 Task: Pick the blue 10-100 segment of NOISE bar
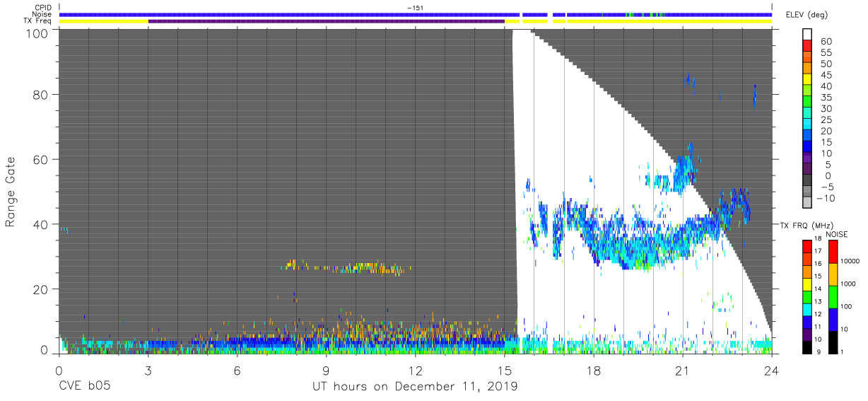pos(833,318)
